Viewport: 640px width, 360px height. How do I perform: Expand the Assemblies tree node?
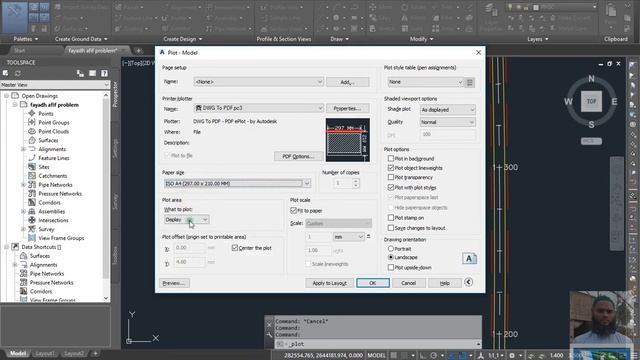(23, 211)
